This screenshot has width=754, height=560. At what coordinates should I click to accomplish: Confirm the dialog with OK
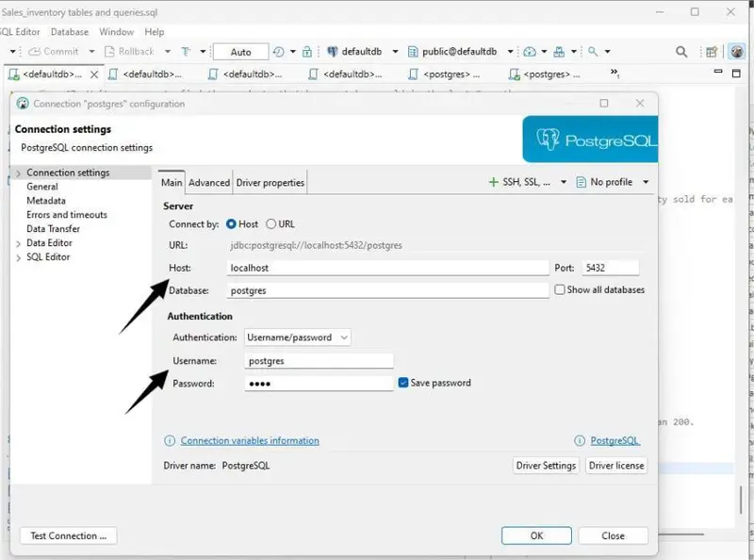[536, 535]
